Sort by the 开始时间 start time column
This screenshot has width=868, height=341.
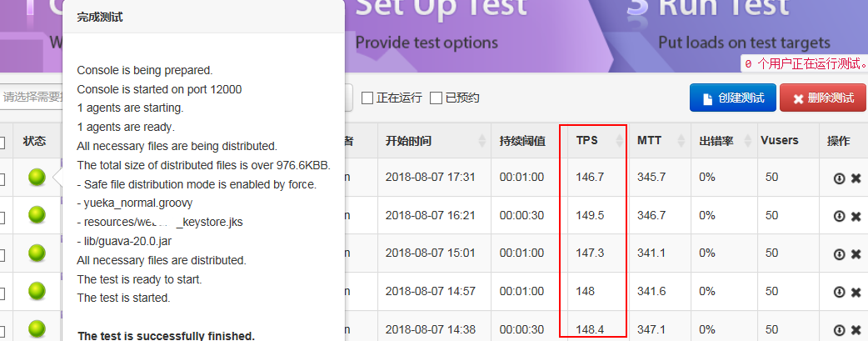[432, 141]
